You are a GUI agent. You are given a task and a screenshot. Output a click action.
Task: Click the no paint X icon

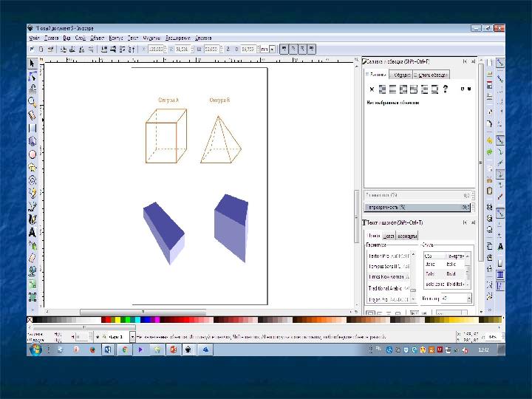coord(372,89)
